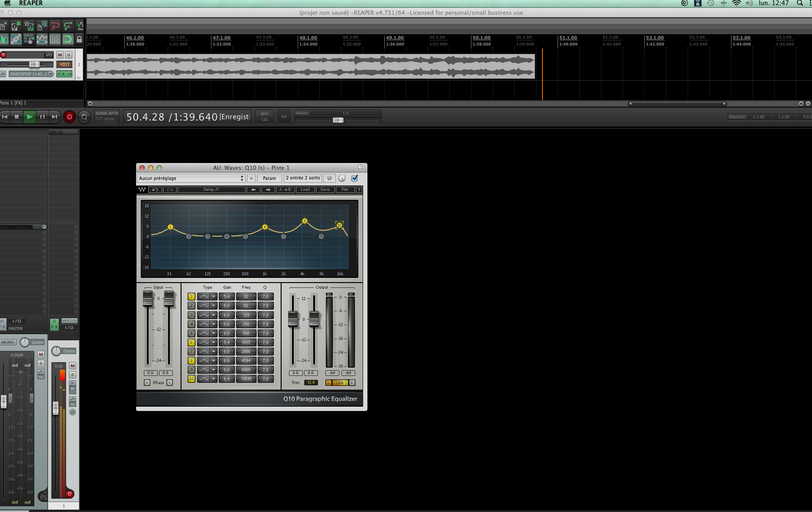Toggle the Metronome toolbar icon
Image resolution: width=812 pixels, height=512 pixels.
click(80, 26)
